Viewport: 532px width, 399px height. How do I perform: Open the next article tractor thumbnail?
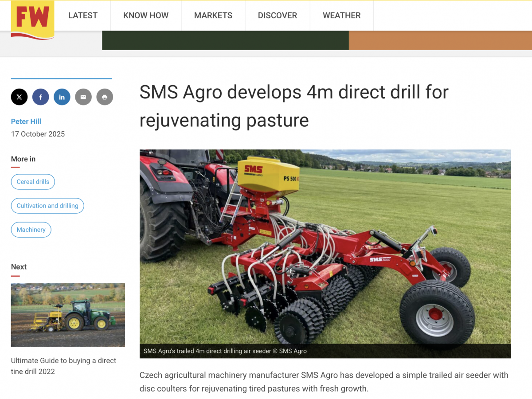[x=68, y=315]
